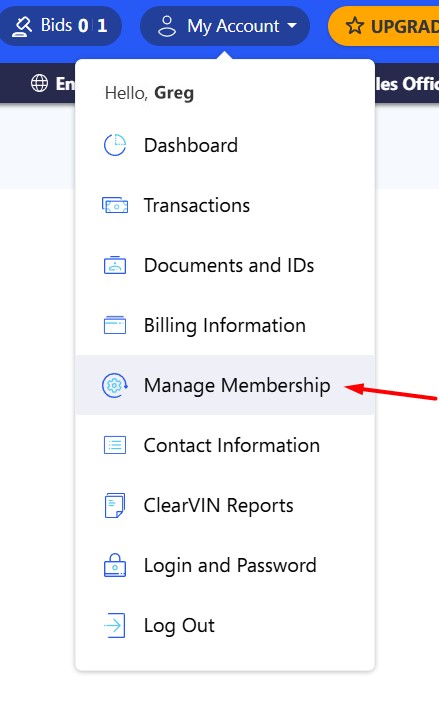The width and height of the screenshot is (439, 701).
Task: Click the Billing Information credit card icon
Action: (x=115, y=325)
